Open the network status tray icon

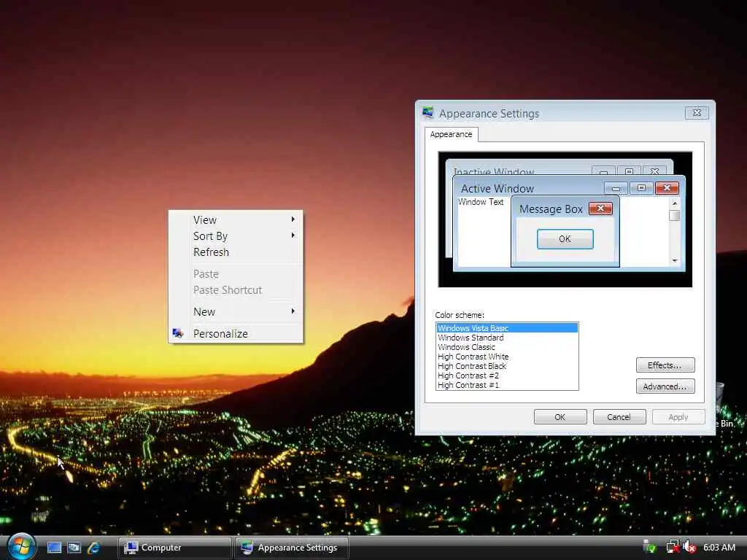pos(672,547)
